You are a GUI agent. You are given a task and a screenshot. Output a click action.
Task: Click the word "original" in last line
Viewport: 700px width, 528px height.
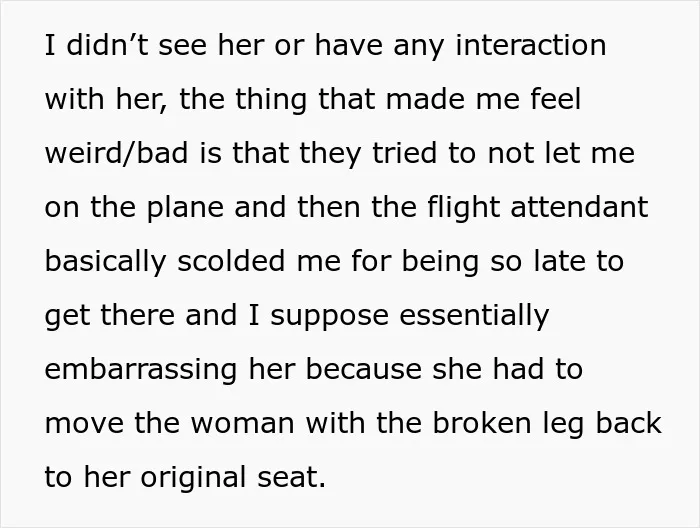(x=193, y=478)
